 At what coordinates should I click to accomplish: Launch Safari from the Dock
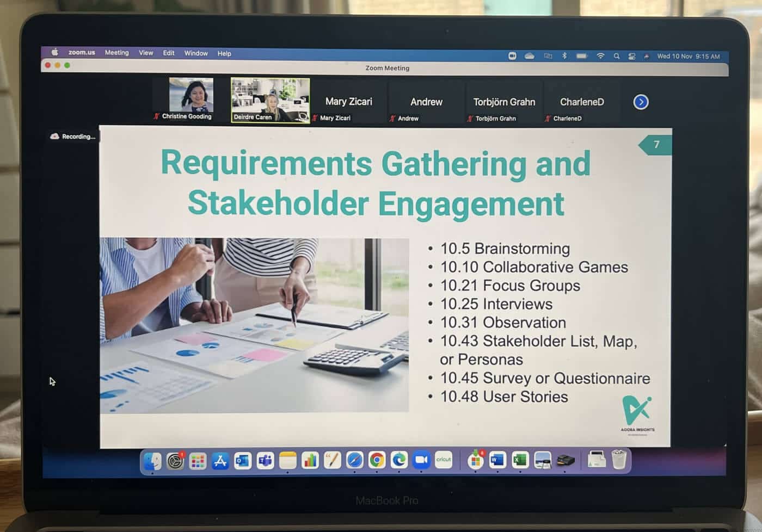(x=354, y=461)
